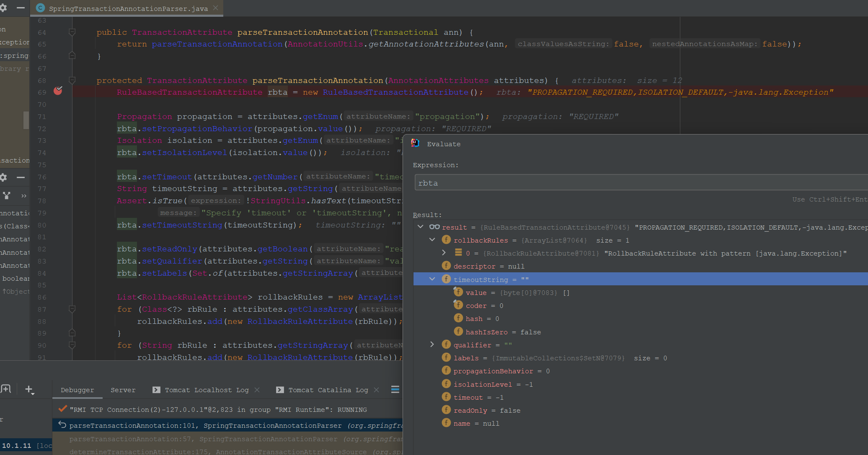Image resolution: width=868 pixels, height=455 pixels.
Task: Collapse the code fold at line 64
Action: coord(72,32)
